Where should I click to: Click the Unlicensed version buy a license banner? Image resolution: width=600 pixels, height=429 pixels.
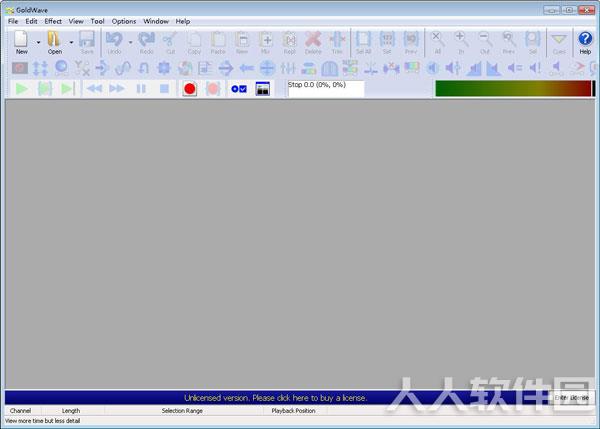[x=276, y=398]
